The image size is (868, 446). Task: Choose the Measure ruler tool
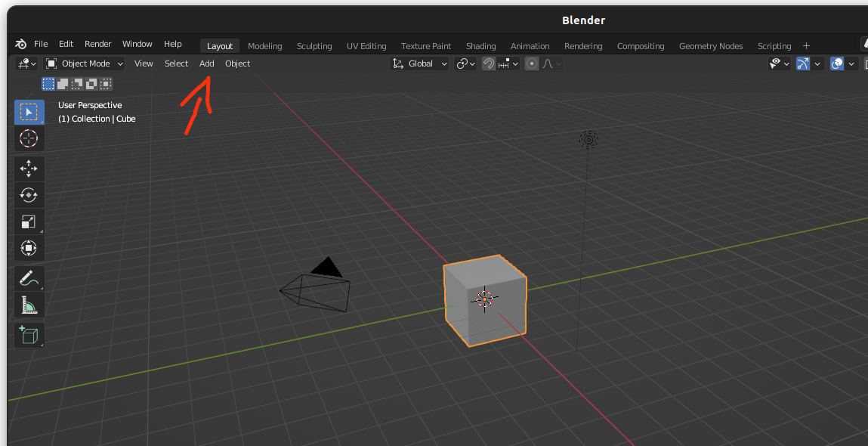pos(29,305)
